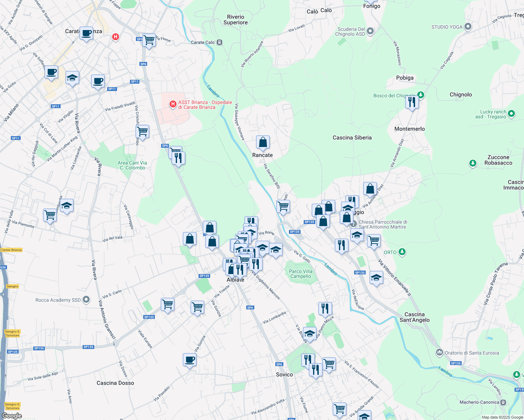Select the Lucky ranch asd Tregasio marker
Viewport: 524px width, 420px height.
pos(512,114)
